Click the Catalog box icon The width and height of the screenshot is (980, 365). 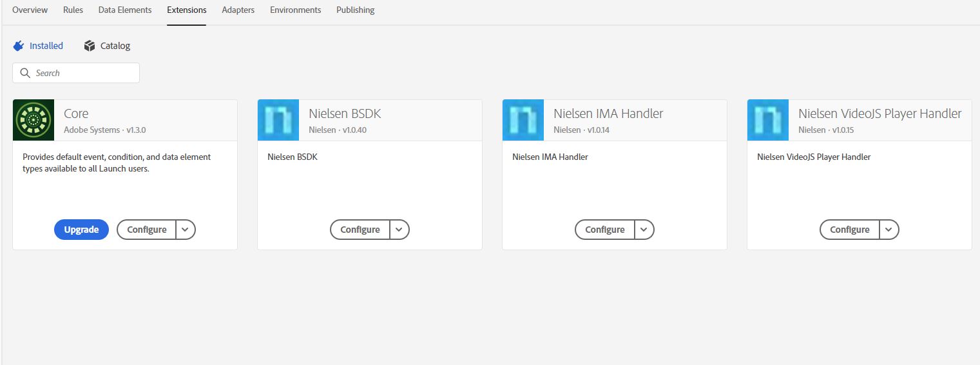90,46
